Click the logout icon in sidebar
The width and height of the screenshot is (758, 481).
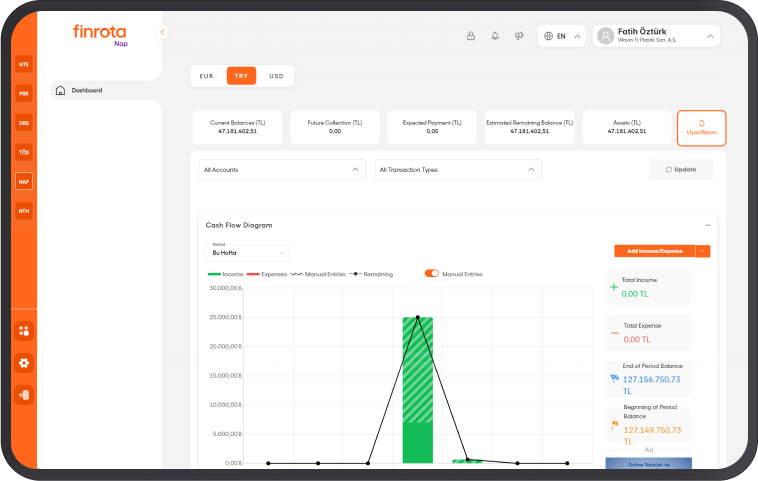[24, 394]
